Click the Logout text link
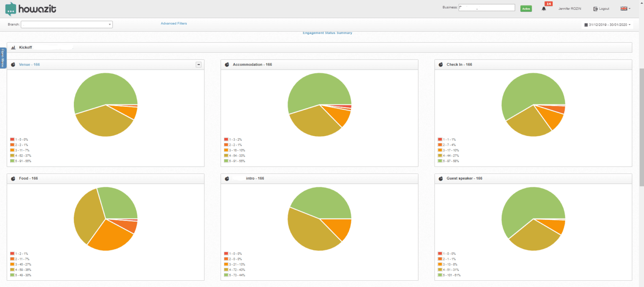The image size is (644, 287). (604, 9)
